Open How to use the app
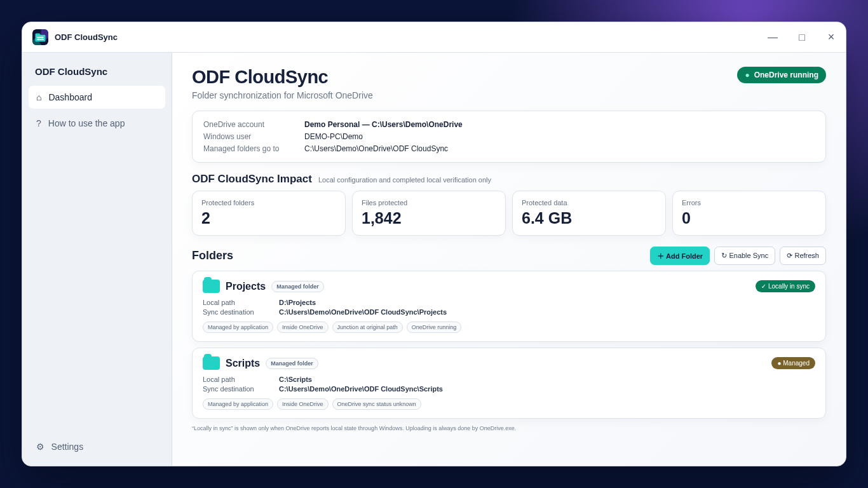 (x=97, y=123)
